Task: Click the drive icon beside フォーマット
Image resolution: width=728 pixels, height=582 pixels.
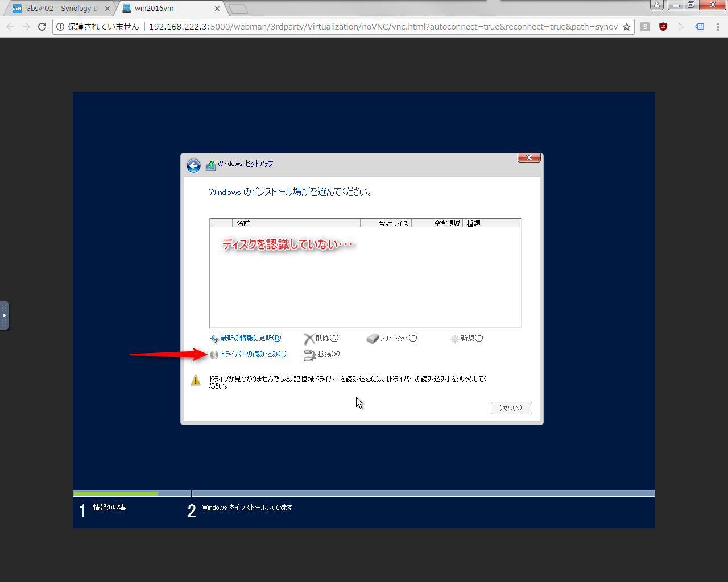Action: (373, 339)
